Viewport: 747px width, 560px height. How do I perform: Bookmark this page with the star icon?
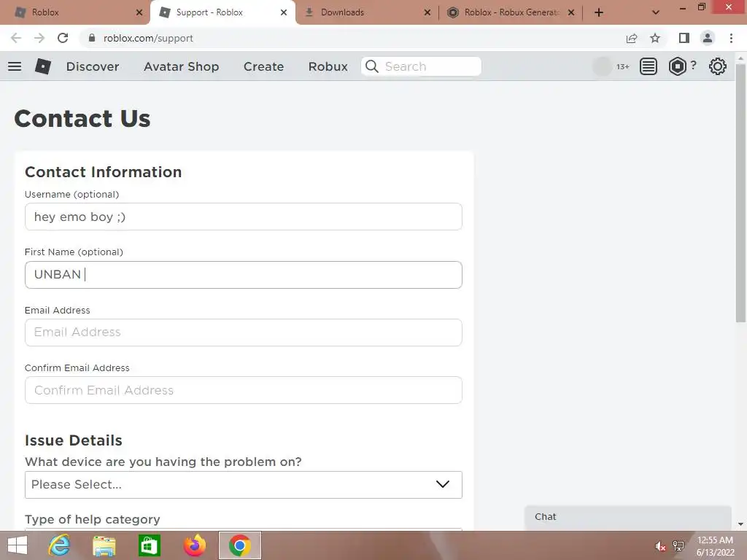655,38
